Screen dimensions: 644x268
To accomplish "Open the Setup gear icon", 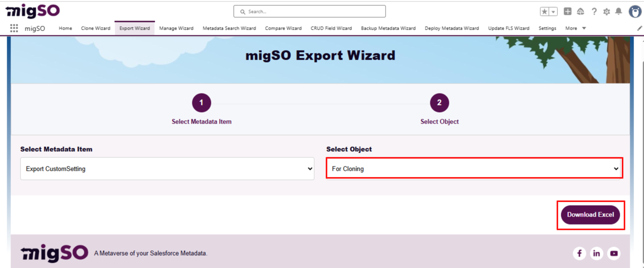I will [606, 11].
